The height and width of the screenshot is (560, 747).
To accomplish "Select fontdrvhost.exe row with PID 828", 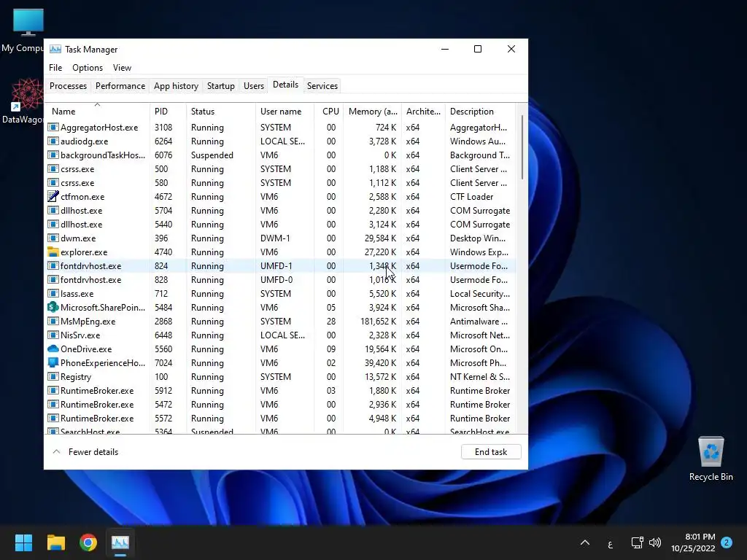I will tap(281, 279).
